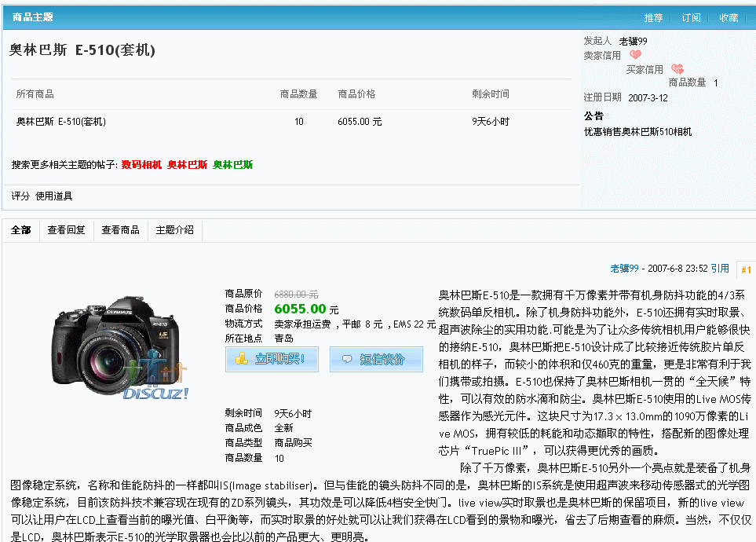Click the #1 post number link
The width and height of the screenshot is (756, 542).
pyautogui.click(x=746, y=269)
